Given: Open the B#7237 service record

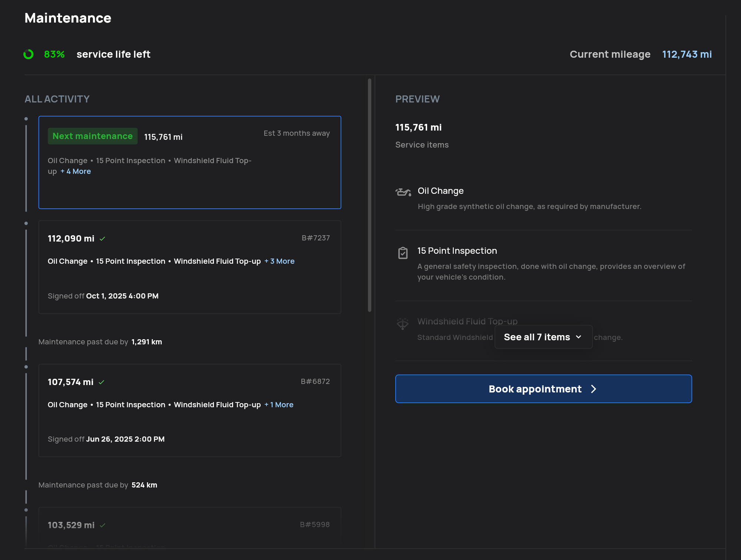Looking at the screenshot, I should click(315, 238).
